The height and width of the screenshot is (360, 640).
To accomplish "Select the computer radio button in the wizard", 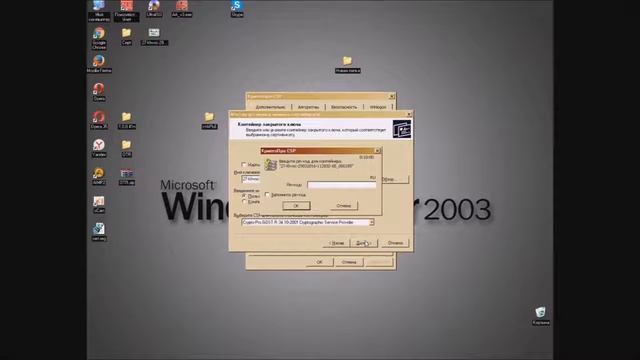I will [x=244, y=202].
